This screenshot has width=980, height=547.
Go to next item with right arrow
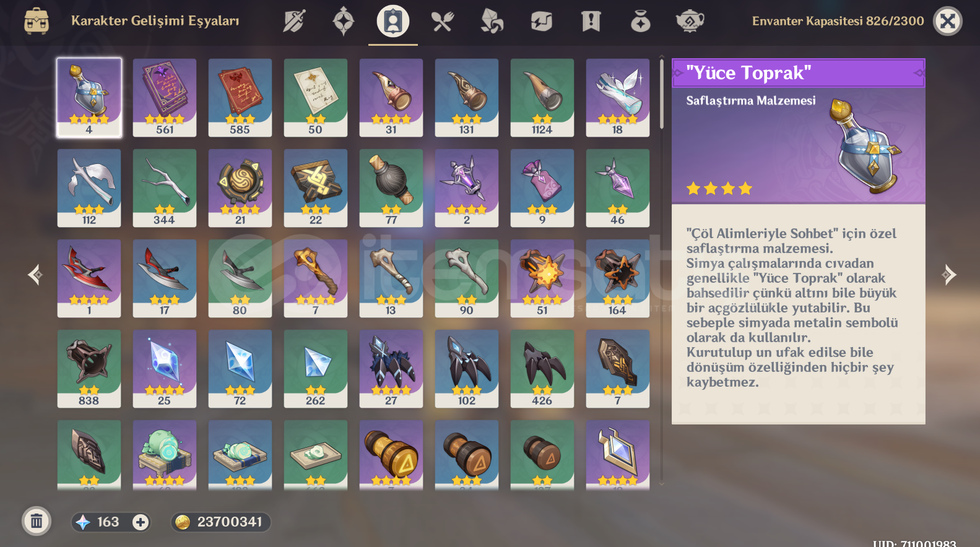(948, 274)
